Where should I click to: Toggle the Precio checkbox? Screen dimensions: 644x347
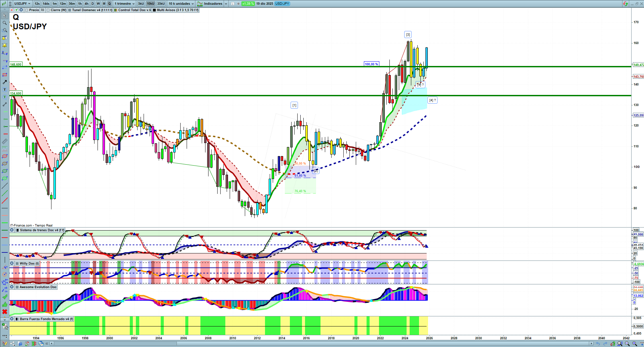(27, 10)
